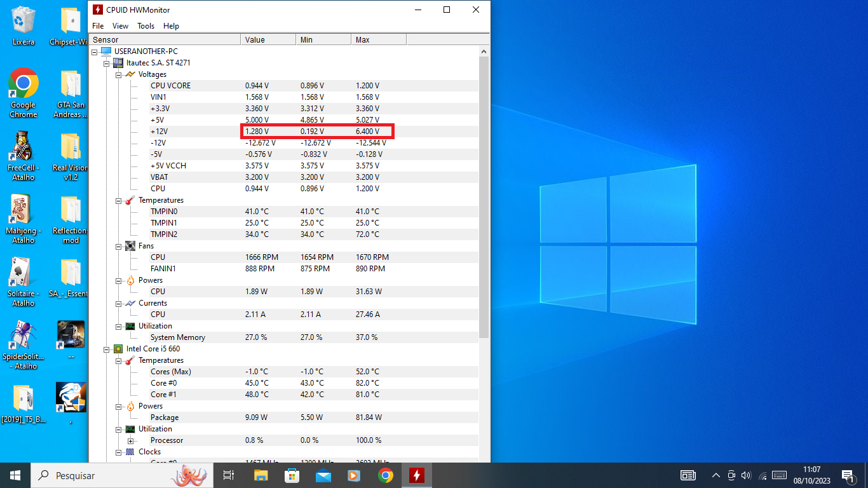Screen dimensions: 868x488
Task: Open the Help menu
Action: point(171,26)
